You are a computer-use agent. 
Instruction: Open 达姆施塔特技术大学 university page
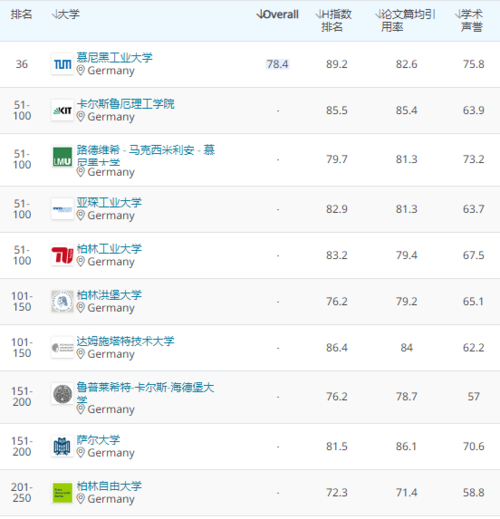click(125, 341)
